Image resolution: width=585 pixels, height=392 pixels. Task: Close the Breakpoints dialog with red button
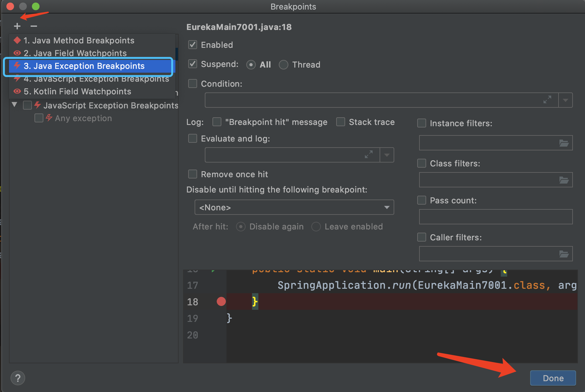click(x=10, y=6)
